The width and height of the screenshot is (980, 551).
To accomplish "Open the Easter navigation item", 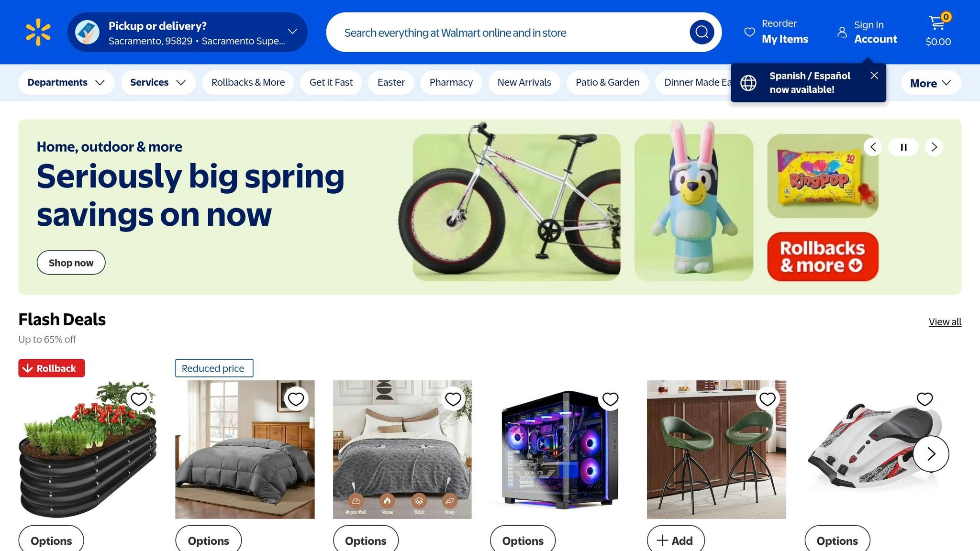I will point(391,82).
